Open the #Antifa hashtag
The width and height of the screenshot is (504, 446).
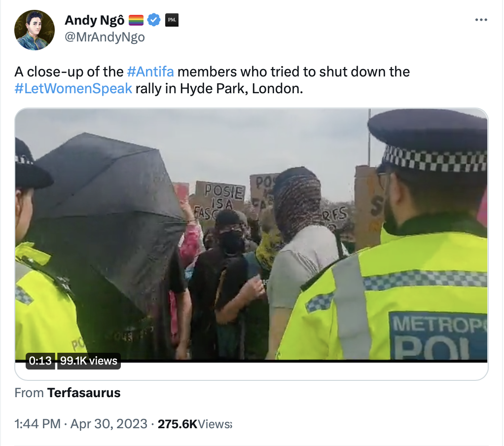tap(150, 72)
